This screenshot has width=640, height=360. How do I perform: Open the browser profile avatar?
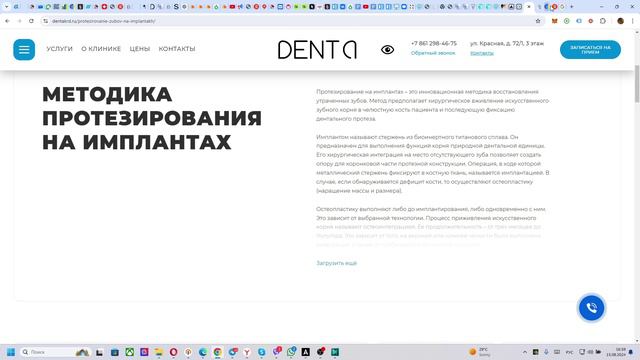(620, 21)
